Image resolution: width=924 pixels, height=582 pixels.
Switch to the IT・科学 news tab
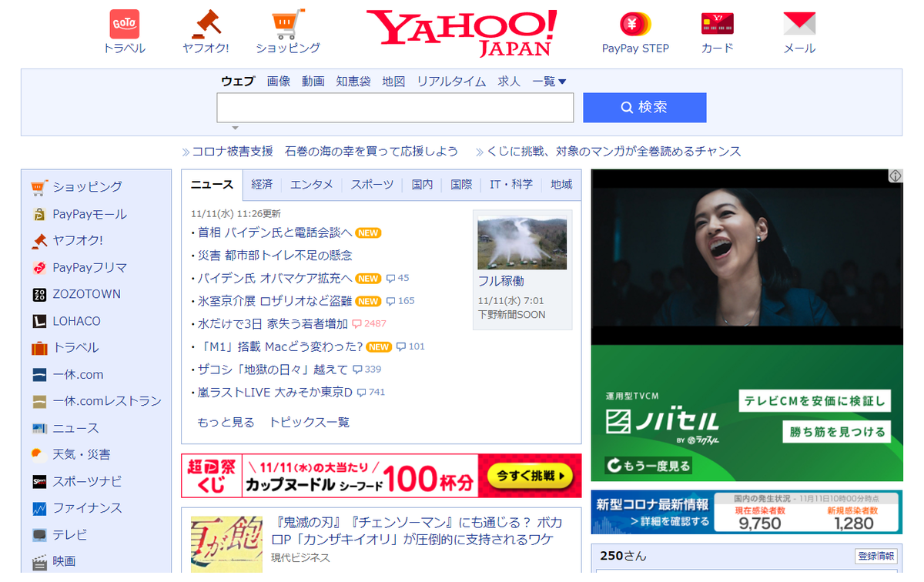coord(511,185)
